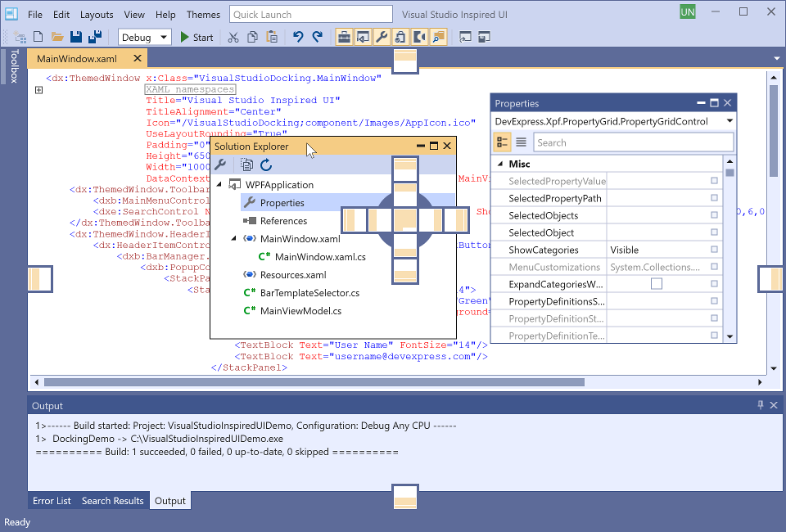Viewport: 786px width, 532px height.
Task: Toggle the Search Results folder-magnifier icon
Action: point(438,37)
